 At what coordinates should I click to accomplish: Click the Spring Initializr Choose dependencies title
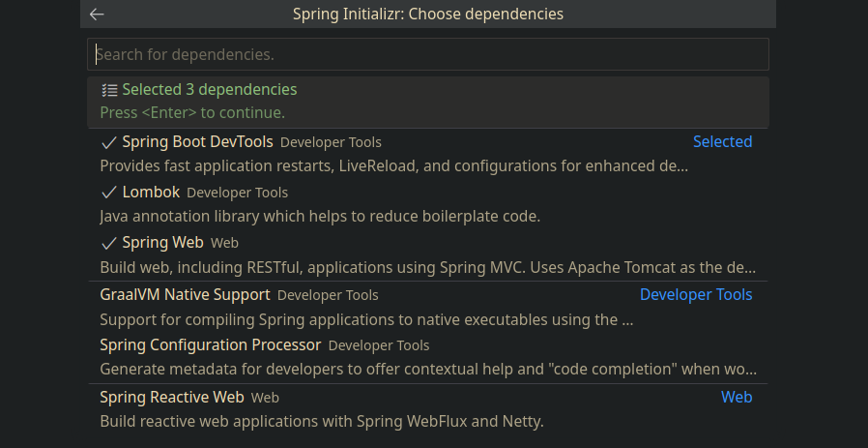427,15
